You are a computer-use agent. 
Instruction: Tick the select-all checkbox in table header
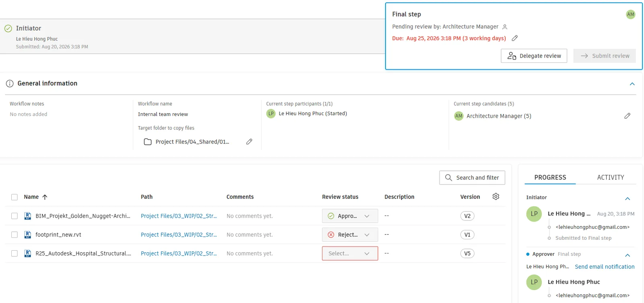[14, 197]
